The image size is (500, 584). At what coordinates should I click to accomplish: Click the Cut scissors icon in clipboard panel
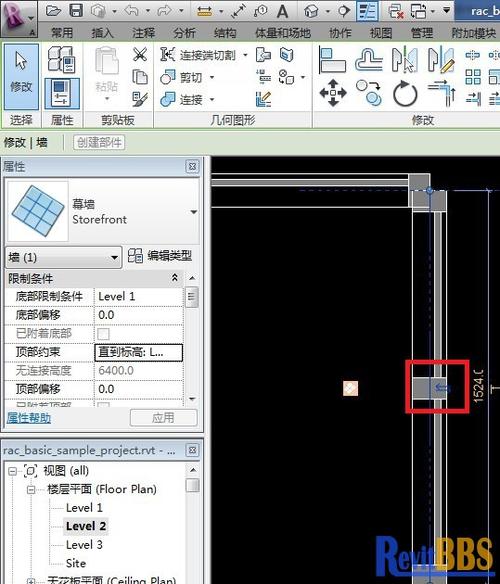point(140,54)
